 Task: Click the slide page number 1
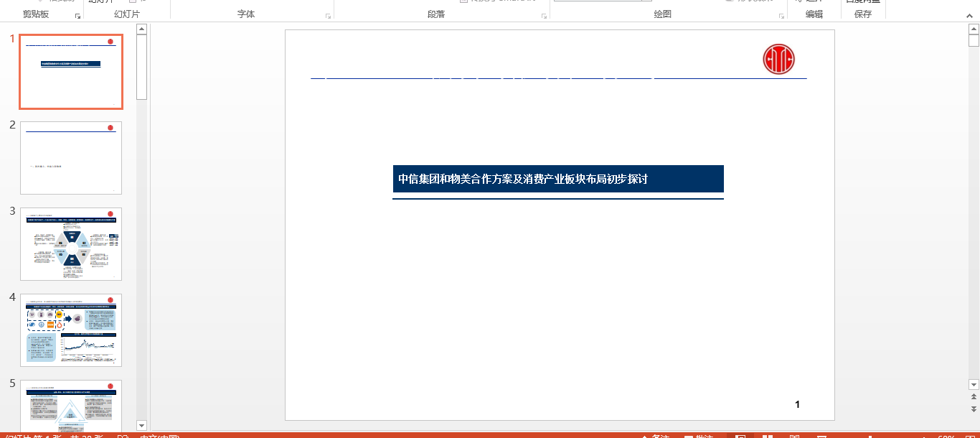[x=797, y=404]
